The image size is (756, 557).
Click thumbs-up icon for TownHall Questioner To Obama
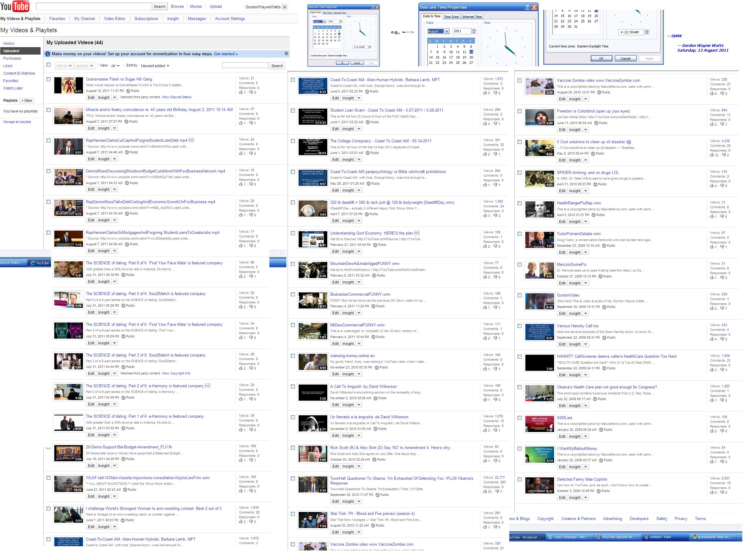point(485,492)
